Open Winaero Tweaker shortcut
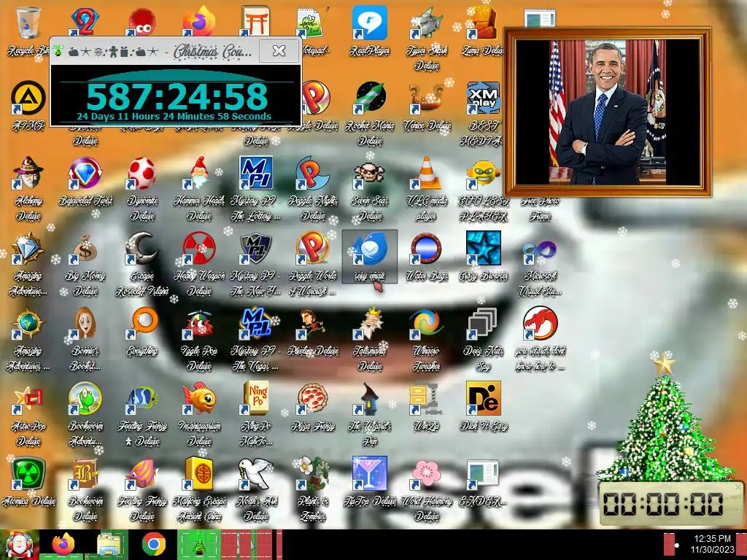This screenshot has height=560, width=747. click(x=427, y=323)
